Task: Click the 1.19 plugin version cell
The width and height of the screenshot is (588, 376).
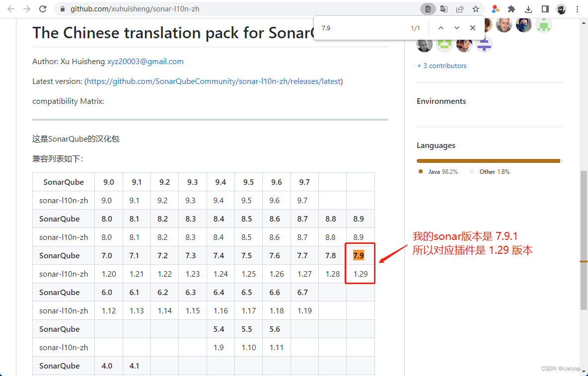Action: [304, 311]
